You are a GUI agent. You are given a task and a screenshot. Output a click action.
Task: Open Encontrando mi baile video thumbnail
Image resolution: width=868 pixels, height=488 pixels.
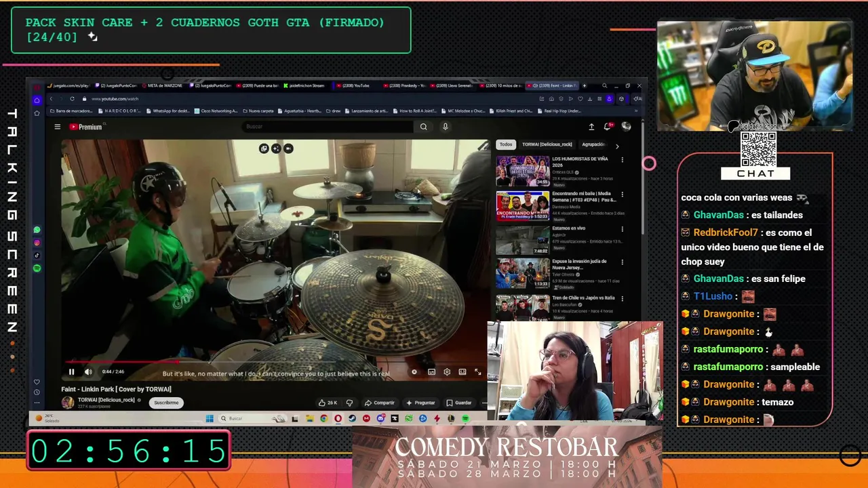coord(523,206)
